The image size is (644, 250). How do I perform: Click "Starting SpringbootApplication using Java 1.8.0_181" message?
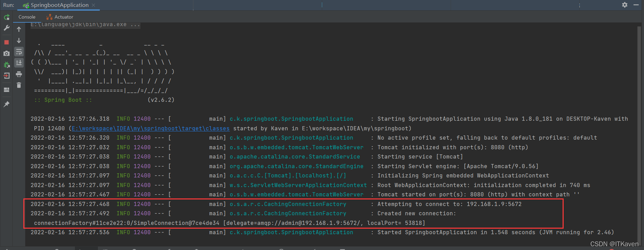point(465,119)
